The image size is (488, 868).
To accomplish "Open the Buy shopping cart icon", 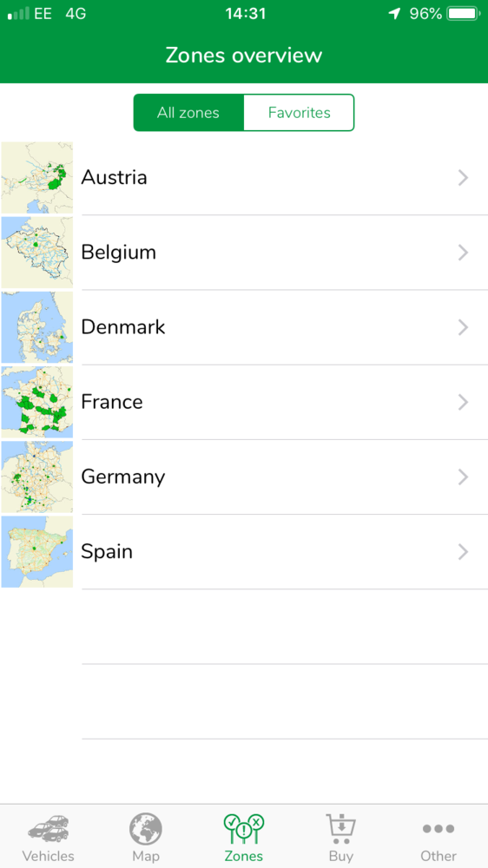I will pos(341,829).
